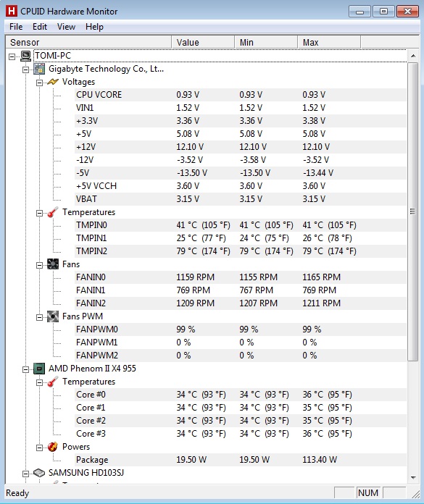This screenshot has width=424, height=504.
Task: Collapse the Fans section
Action: (39, 265)
